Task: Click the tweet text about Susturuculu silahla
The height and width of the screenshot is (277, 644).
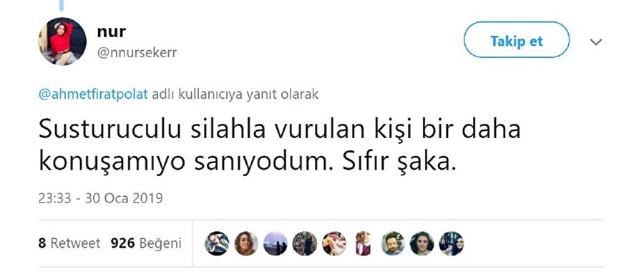Action: 279,146
